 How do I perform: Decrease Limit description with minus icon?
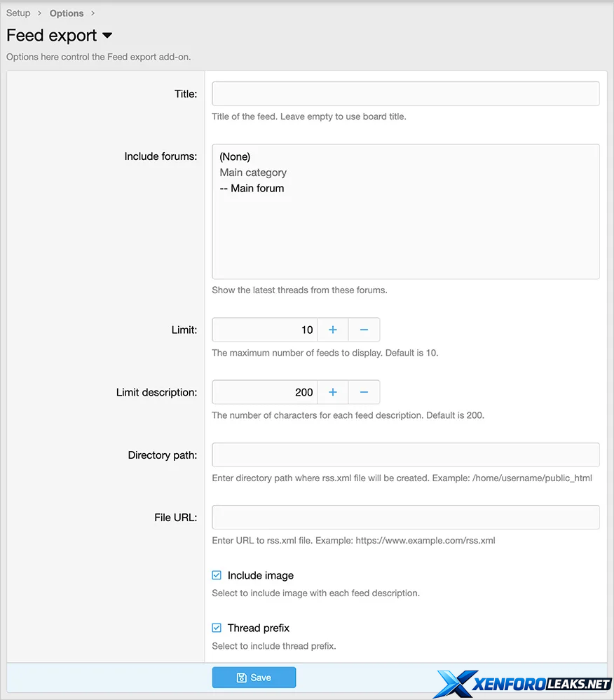(364, 392)
